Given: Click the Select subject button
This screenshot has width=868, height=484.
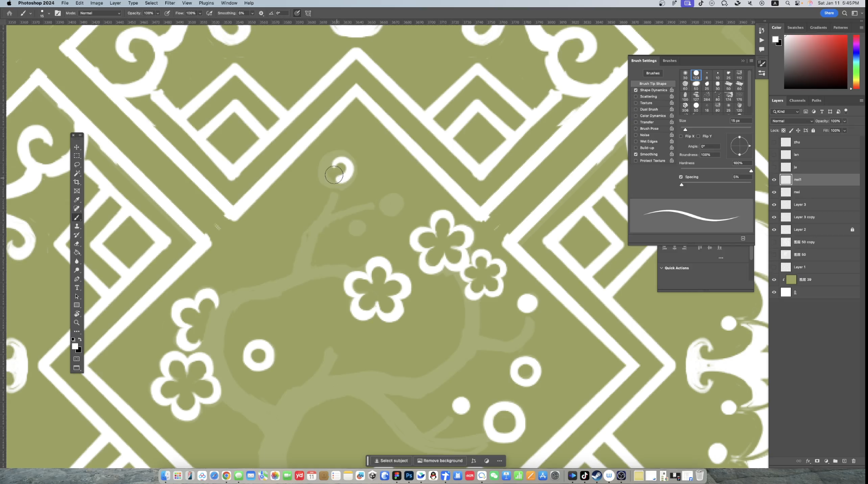Looking at the screenshot, I should [x=390, y=461].
